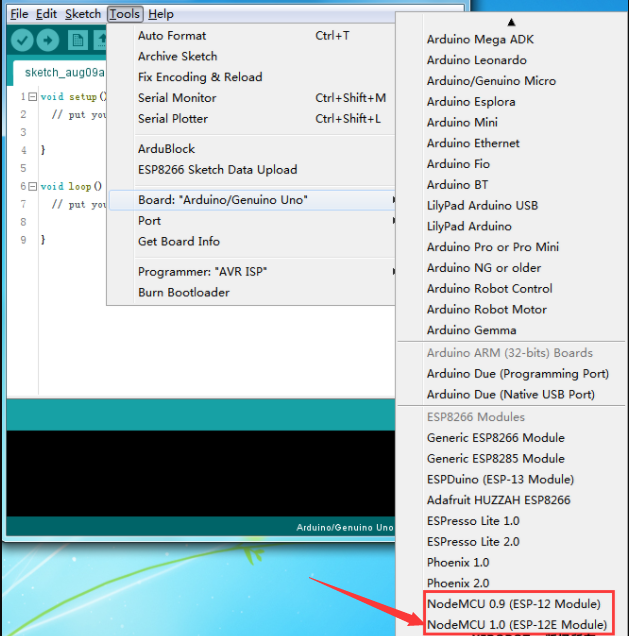Open the File menu

tap(19, 14)
